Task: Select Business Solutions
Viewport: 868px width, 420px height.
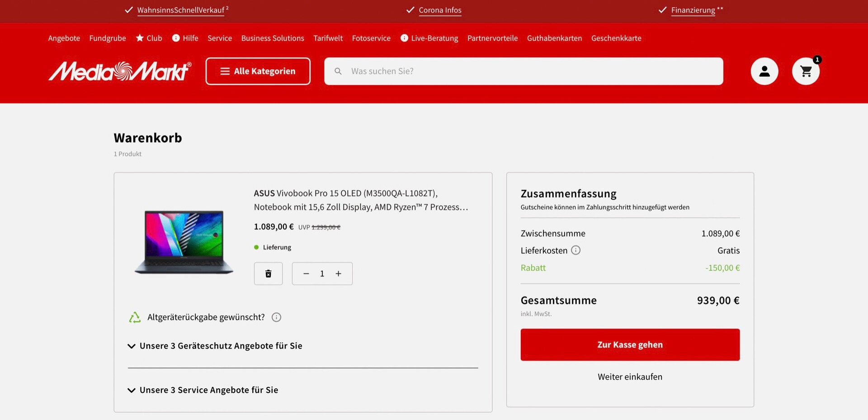Action: [x=273, y=38]
